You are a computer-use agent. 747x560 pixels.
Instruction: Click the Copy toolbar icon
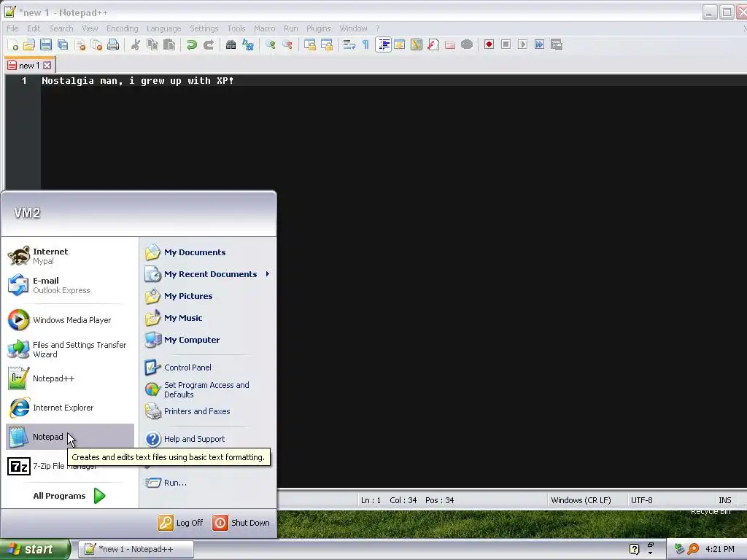[x=152, y=44]
